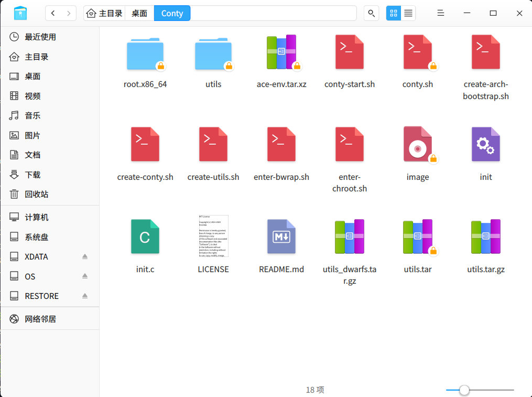
Task: Switch to list view
Action: point(408,13)
